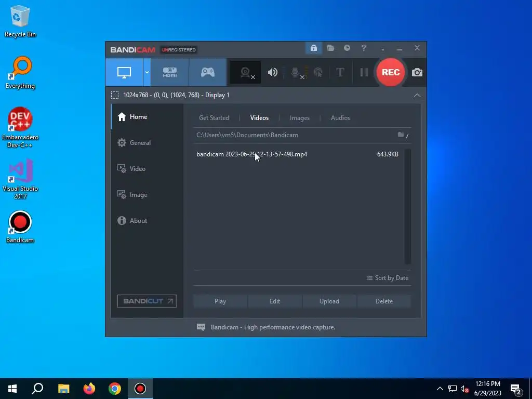Click the BANDICAM logo in title bar
532x399 pixels.
pos(132,50)
